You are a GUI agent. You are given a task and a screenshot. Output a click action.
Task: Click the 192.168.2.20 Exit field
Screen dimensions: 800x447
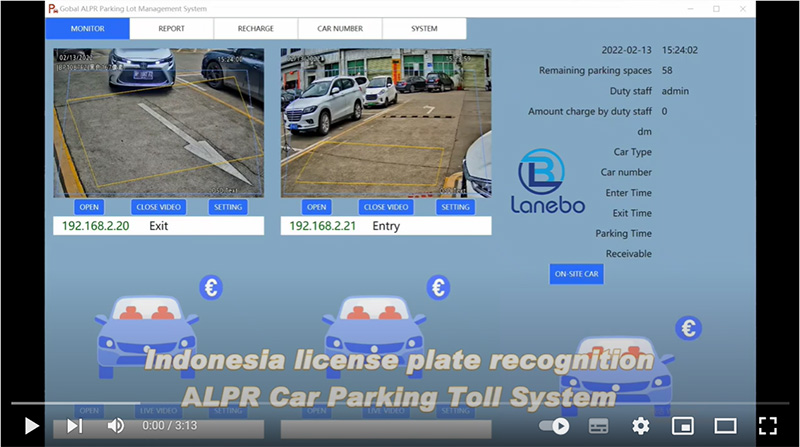tap(159, 226)
